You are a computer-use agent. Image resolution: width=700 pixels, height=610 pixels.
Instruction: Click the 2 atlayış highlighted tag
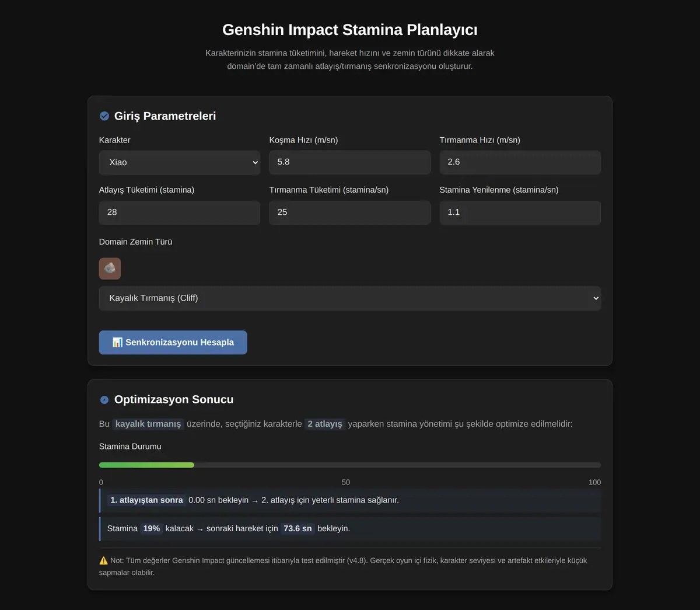[x=325, y=424]
